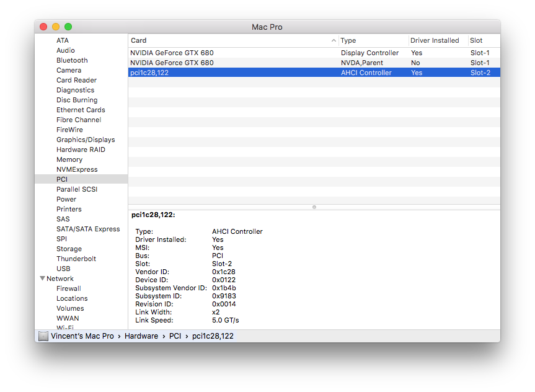Open the Graphics/Displays section
Image resolution: width=535 pixels, height=392 pixels.
86,140
